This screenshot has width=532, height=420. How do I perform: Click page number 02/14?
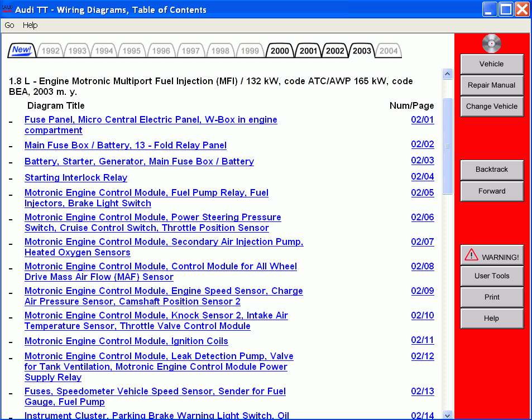[423, 415]
